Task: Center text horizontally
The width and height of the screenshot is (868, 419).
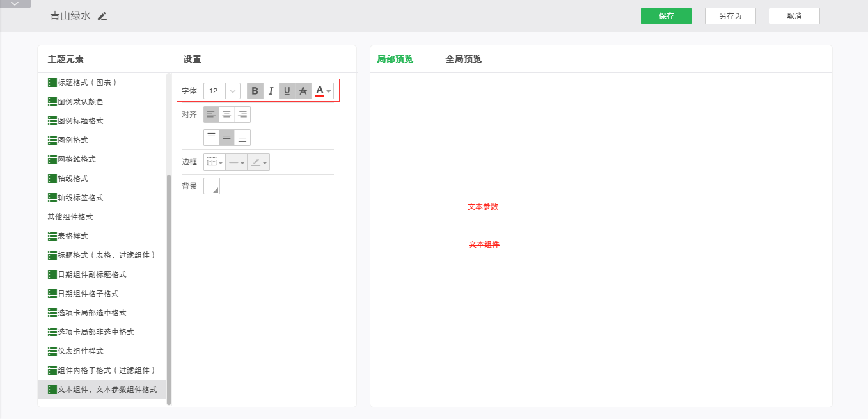Action: pyautogui.click(x=226, y=115)
